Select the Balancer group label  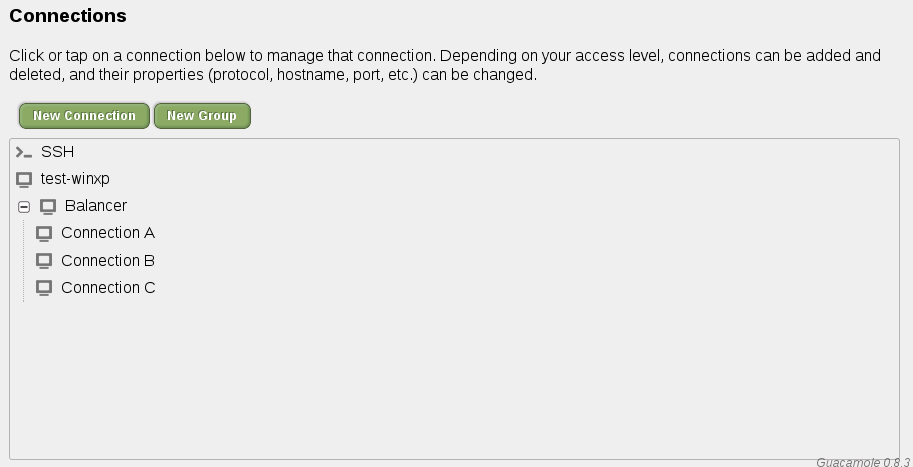[x=95, y=206]
